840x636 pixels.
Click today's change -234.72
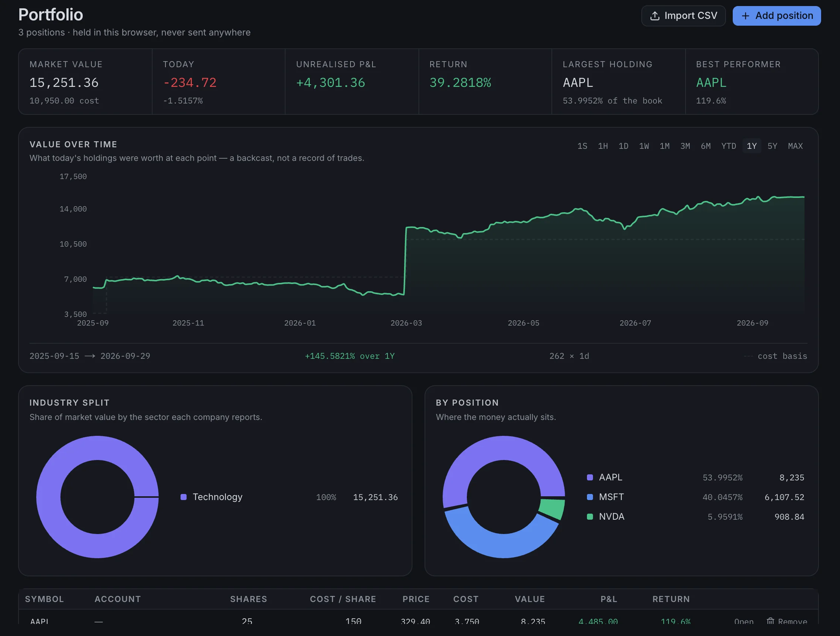pyautogui.click(x=190, y=83)
